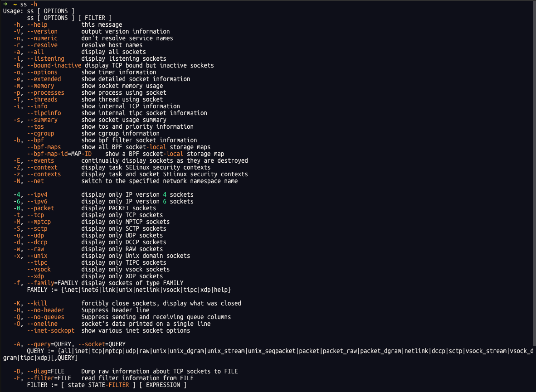Viewport: 536px width, 392px height.
Task: Click the green number 4 in ipv4 description
Action: (165, 194)
